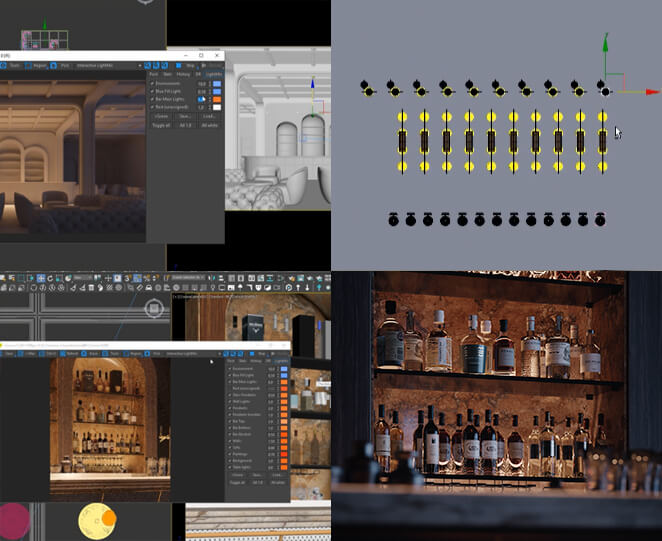Screen dimensions: 662x541
Task: Click the ViewCube home icon in dark viewport
Action: (155, 308)
